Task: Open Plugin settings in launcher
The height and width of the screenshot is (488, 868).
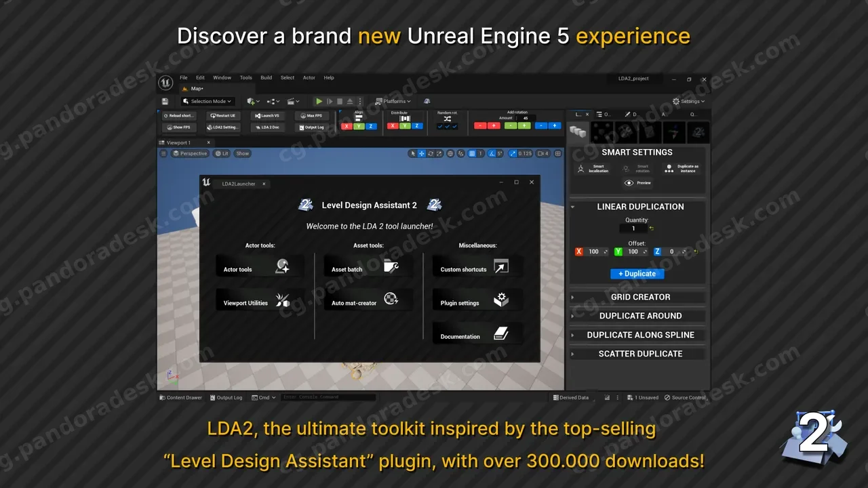Action: [x=477, y=300]
